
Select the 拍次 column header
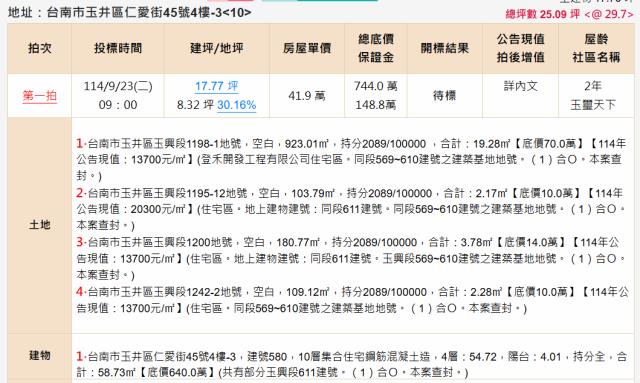(40, 48)
